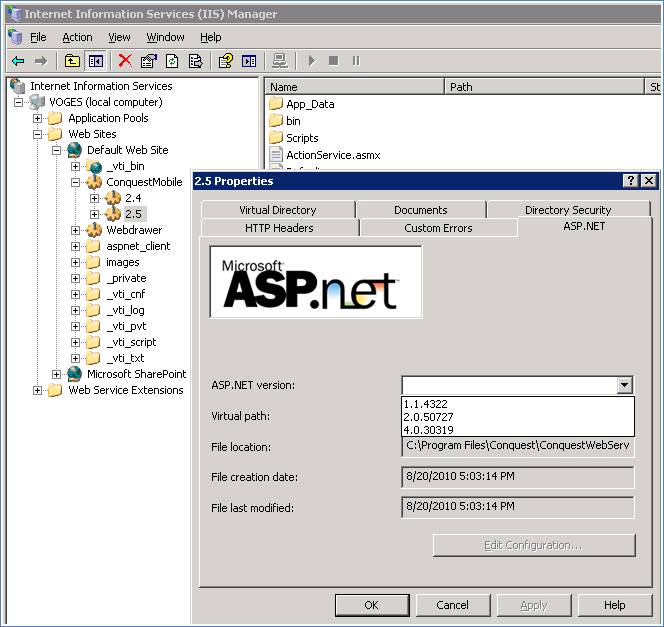Screen dimensions: 664x627
Task: Expand the Application Pools node
Action: point(37,119)
